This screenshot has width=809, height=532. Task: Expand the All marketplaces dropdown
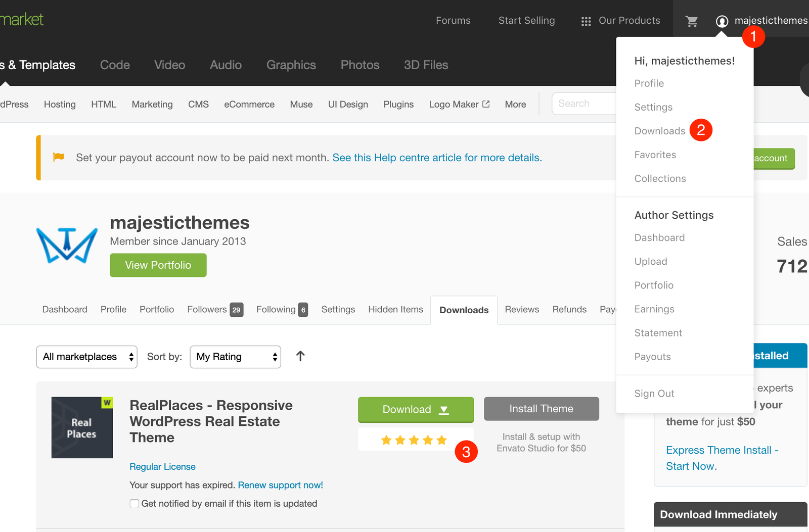(x=86, y=357)
